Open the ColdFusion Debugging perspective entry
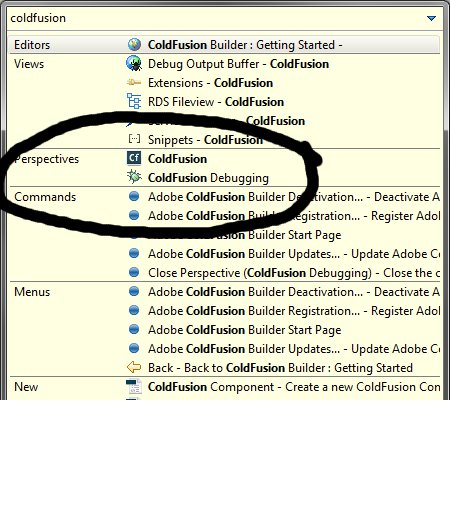The width and height of the screenshot is (450, 513). (208, 178)
